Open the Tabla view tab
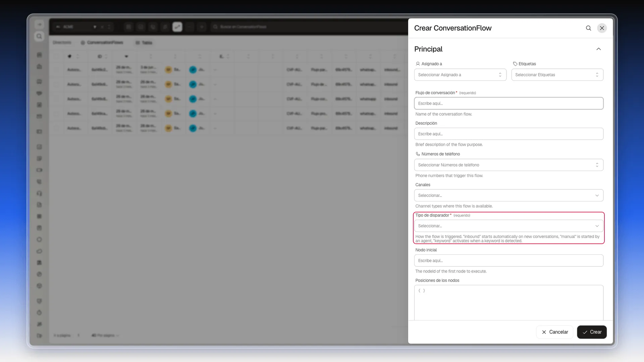This screenshot has width=644, height=362. point(144,43)
